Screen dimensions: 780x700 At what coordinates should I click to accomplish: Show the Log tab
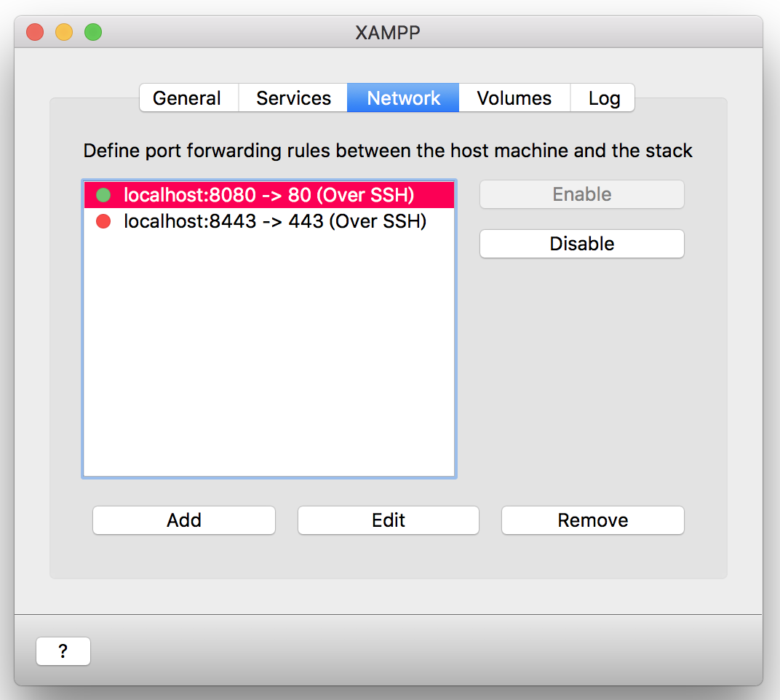pos(602,98)
